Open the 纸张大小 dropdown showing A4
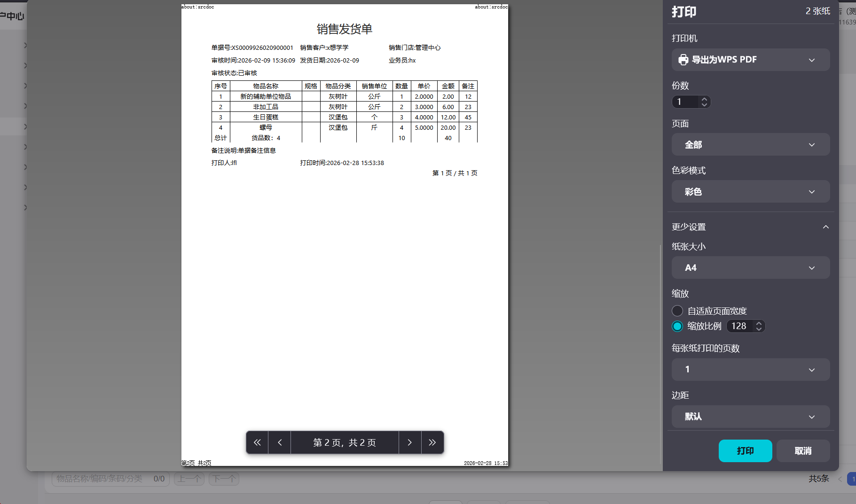The width and height of the screenshot is (856, 504). pos(751,268)
